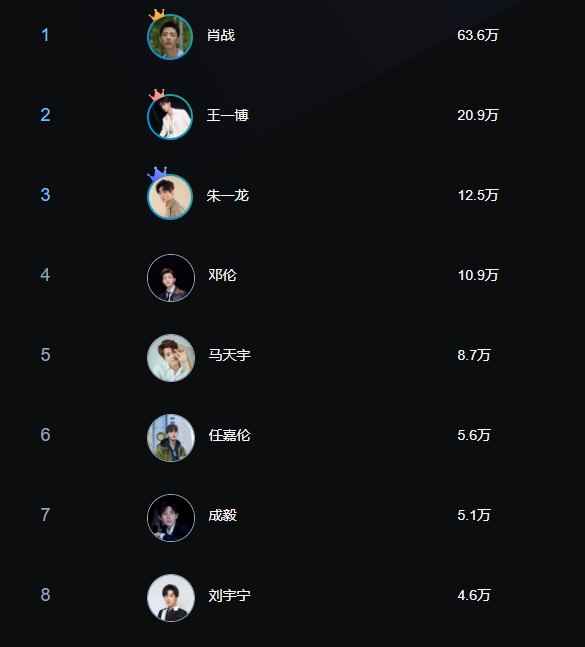Screen dimensions: 585x647
Task: Click the 20.9万 score value
Action: (x=478, y=115)
